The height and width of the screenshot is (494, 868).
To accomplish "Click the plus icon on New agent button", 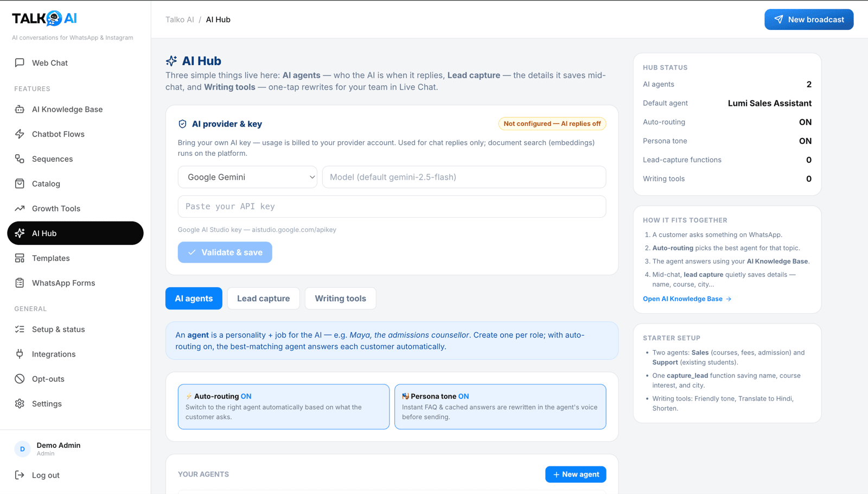I will coord(556,474).
